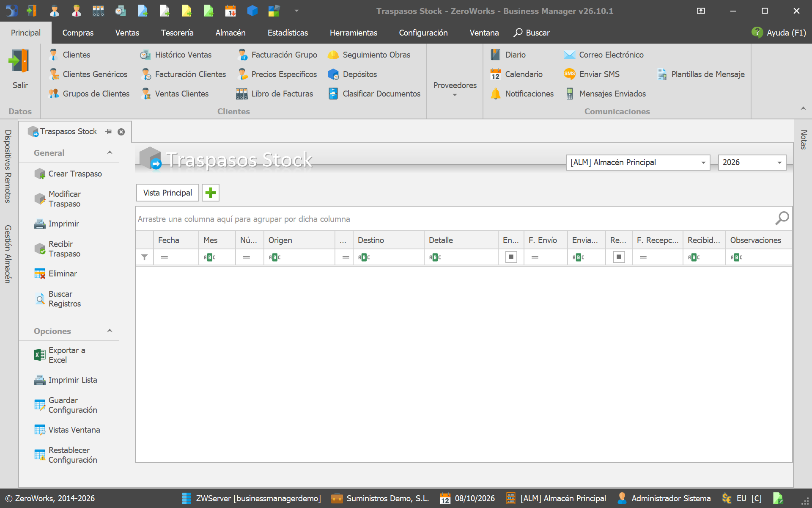
Task: Click Administrador Sistema in status bar
Action: pos(664,498)
